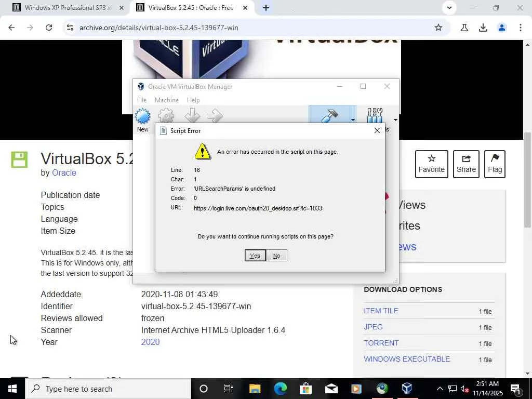Open the Machine menu in VirtualBox Manager

coord(167,100)
